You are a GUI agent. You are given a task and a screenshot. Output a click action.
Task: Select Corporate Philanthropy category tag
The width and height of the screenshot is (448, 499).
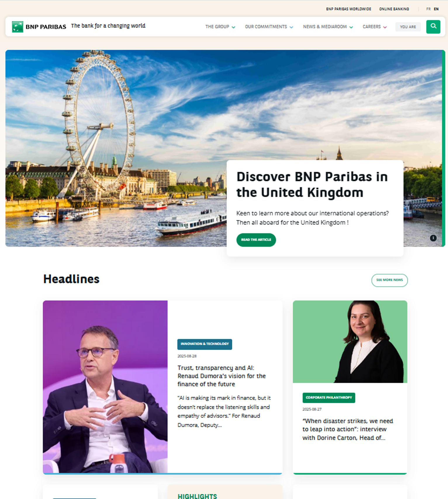[x=329, y=398]
